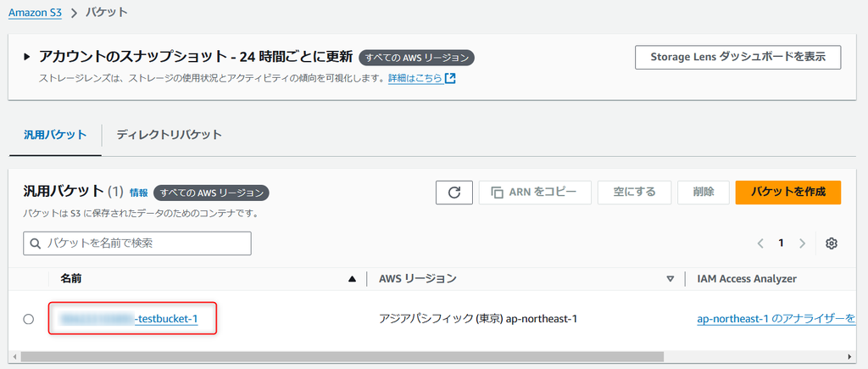Switch to the 汎用バケット tab
This screenshot has height=369, width=868.
point(55,135)
